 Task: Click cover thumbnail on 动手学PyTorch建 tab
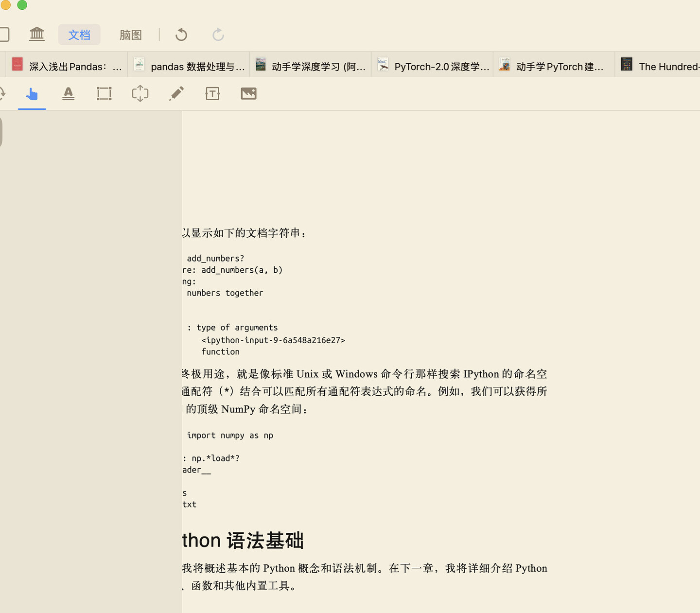(505, 64)
